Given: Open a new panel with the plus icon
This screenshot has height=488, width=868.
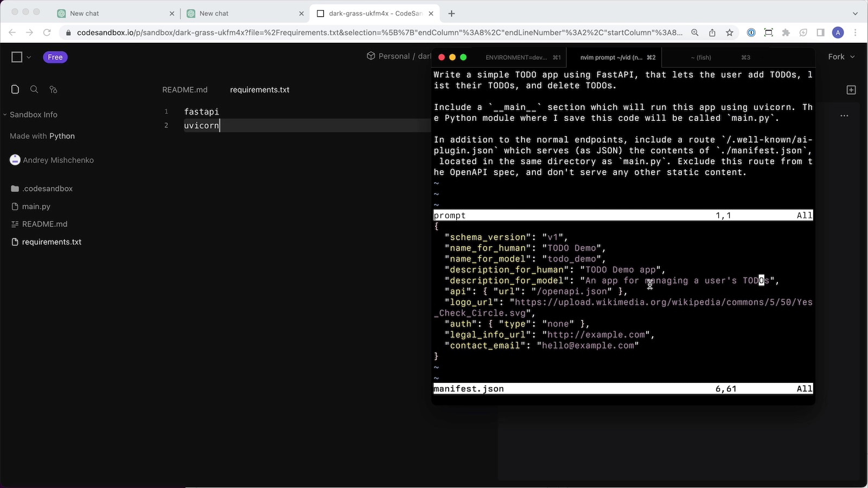Looking at the screenshot, I should tap(851, 89).
